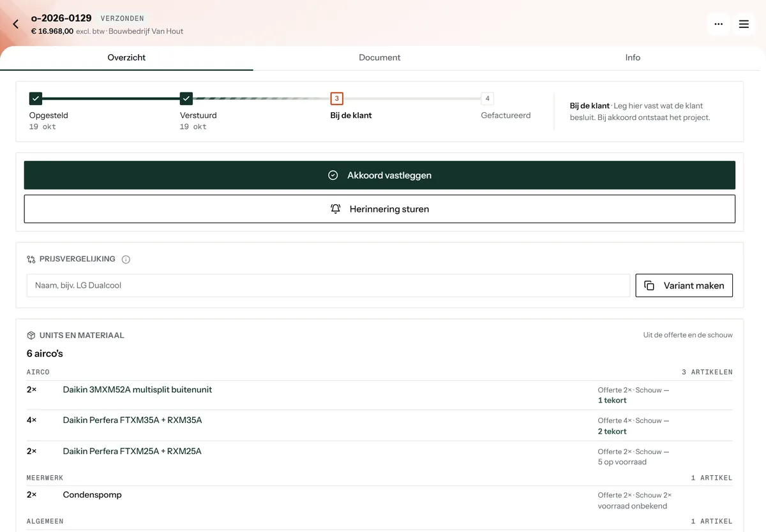Select step 4 Gefactureerd marker
This screenshot has width=766, height=532.
click(488, 99)
